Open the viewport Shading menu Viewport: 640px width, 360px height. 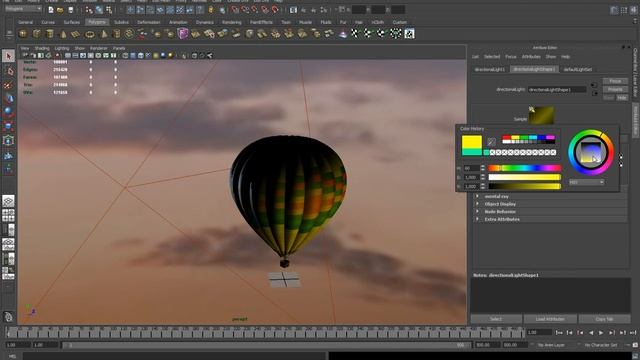click(42, 48)
